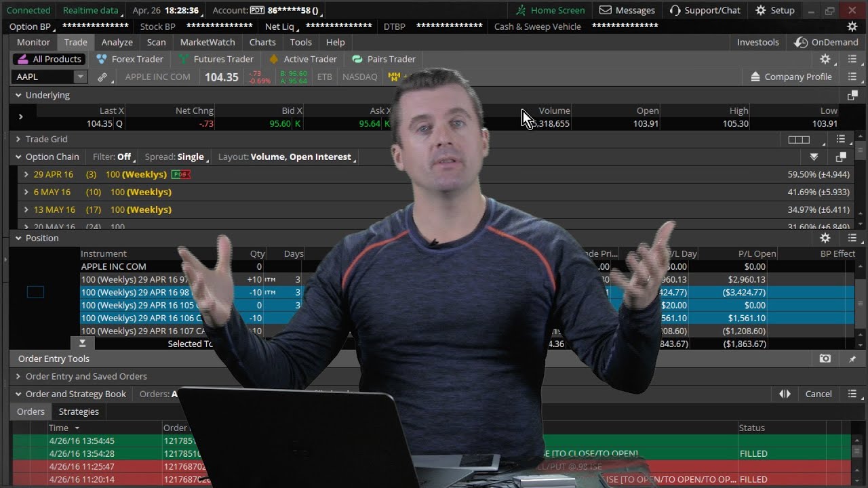Image resolution: width=868 pixels, height=488 pixels.
Task: Open the Trade Grid list menu
Action: pos(841,139)
